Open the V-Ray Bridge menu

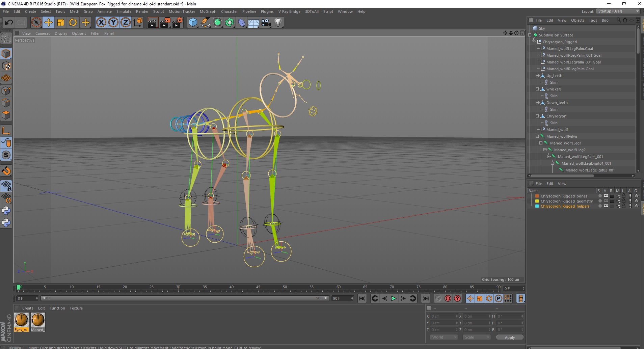(x=289, y=11)
